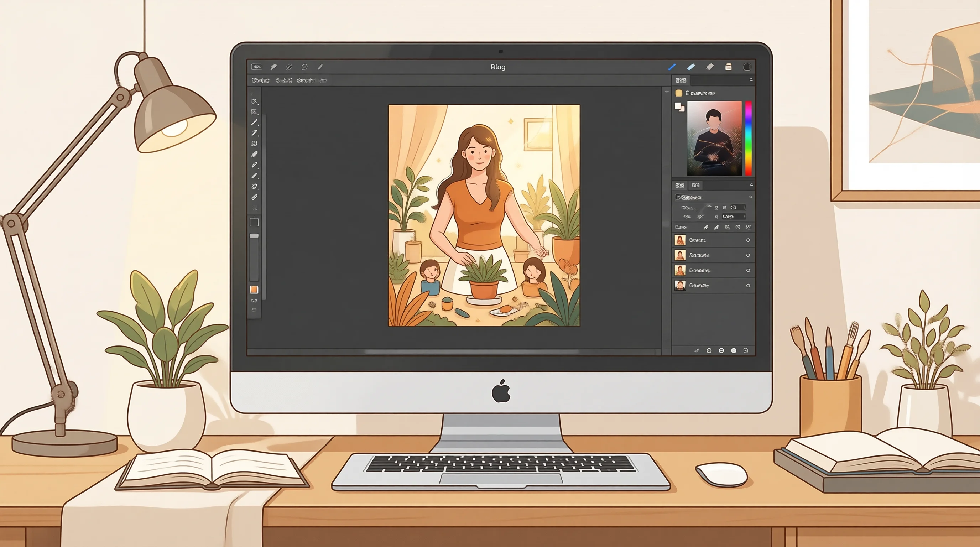980x547 pixels.
Task: Select the blue pen tool in top-right toolbar
Action: [672, 67]
